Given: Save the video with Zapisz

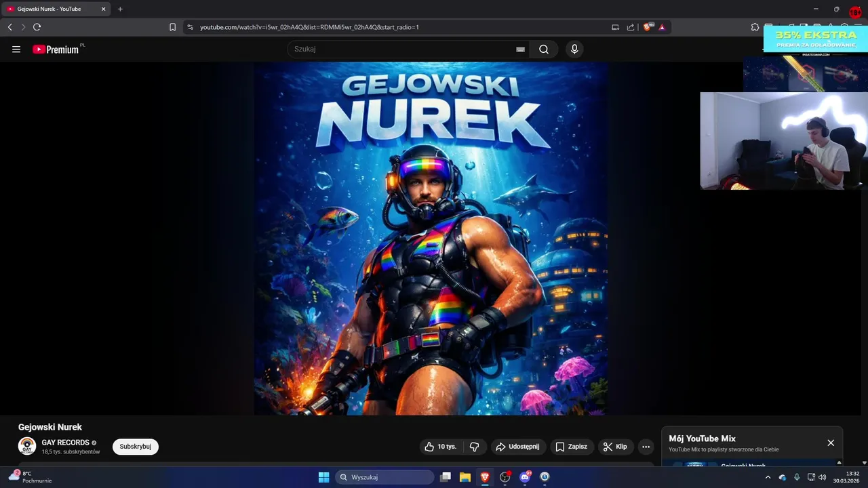Looking at the screenshot, I should point(572,447).
